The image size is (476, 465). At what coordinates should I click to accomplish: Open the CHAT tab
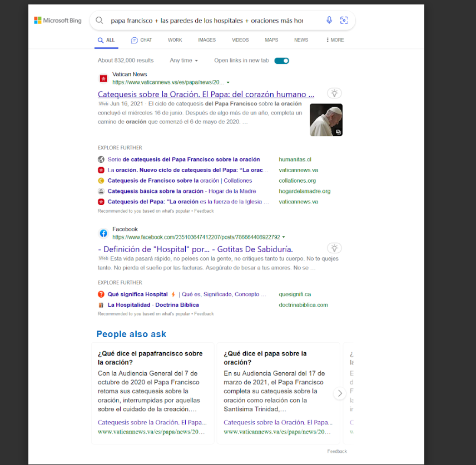tap(141, 40)
